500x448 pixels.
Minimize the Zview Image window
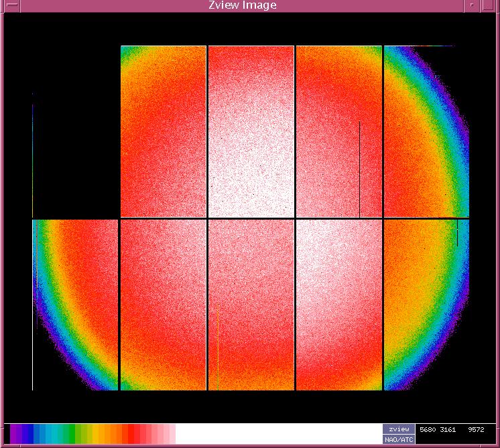pos(475,5)
